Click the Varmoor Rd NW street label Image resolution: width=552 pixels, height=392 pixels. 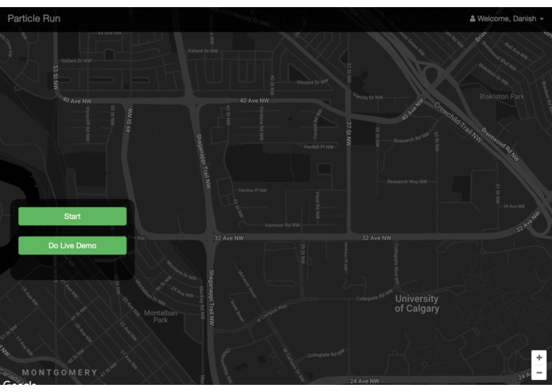(282, 225)
